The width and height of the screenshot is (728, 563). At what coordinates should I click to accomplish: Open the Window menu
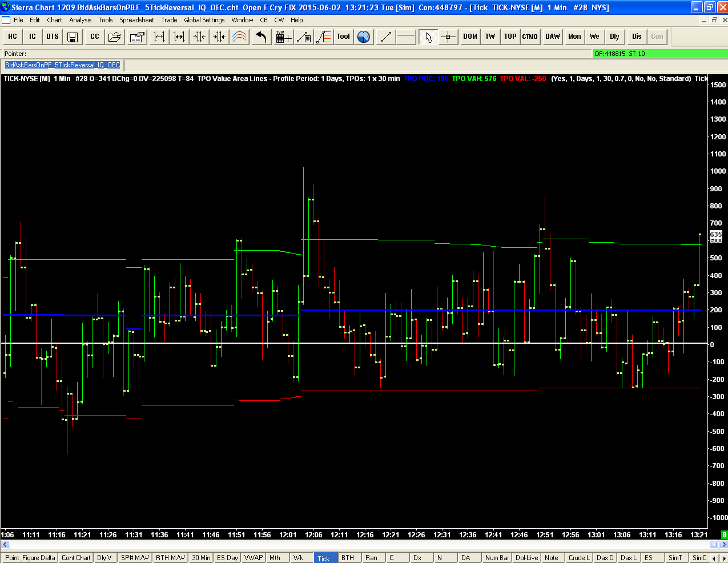[x=243, y=20]
